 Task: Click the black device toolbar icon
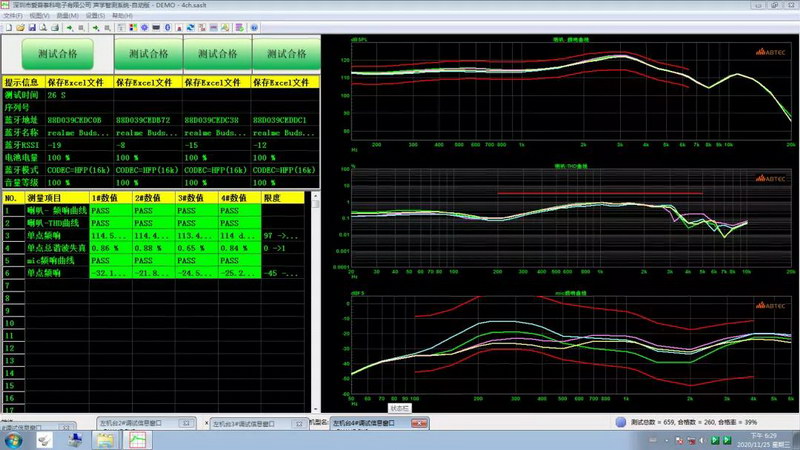156,28
